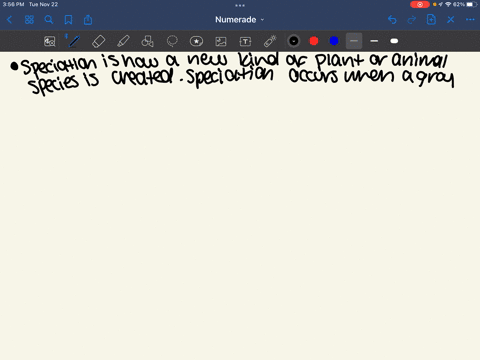Choose the thinnest stroke width
The image size is (480, 360).
coord(354,41)
